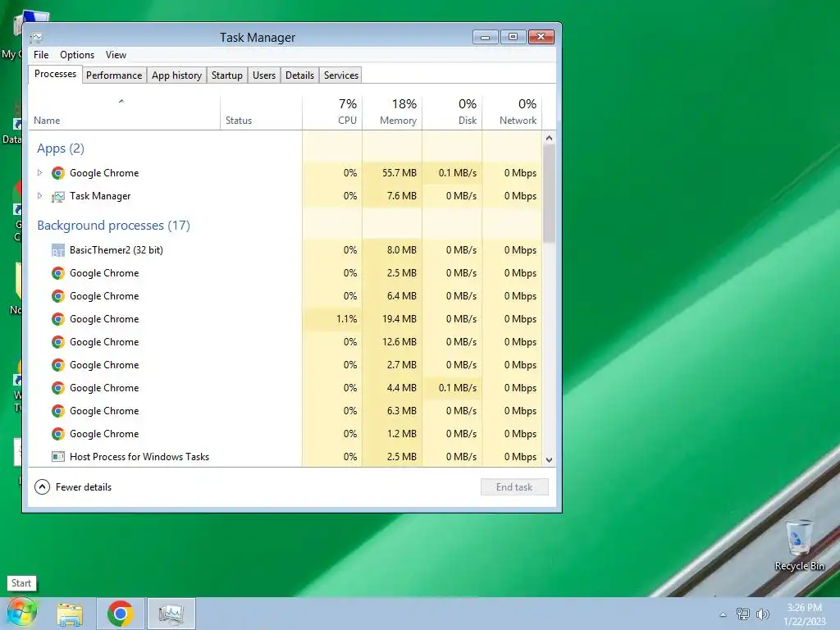Click Host Process for Windows Tasks icon
Image resolution: width=840 pixels, height=630 pixels.
[x=58, y=457]
